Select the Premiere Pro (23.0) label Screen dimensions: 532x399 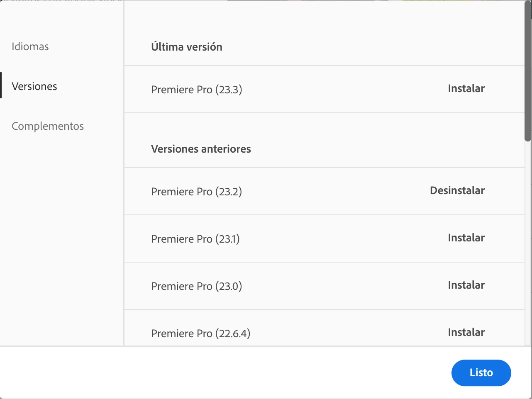pyautogui.click(x=196, y=286)
